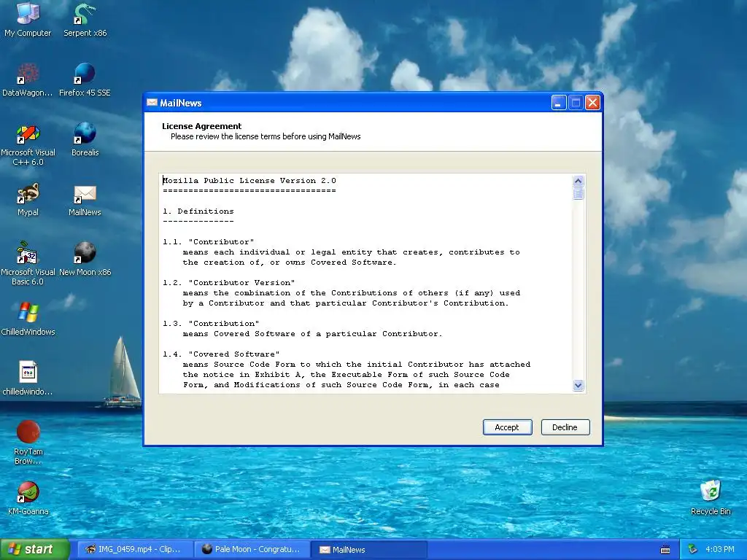This screenshot has width=747, height=560.
Task: Click 'Please review the license terms' subtitle
Action: (266, 136)
